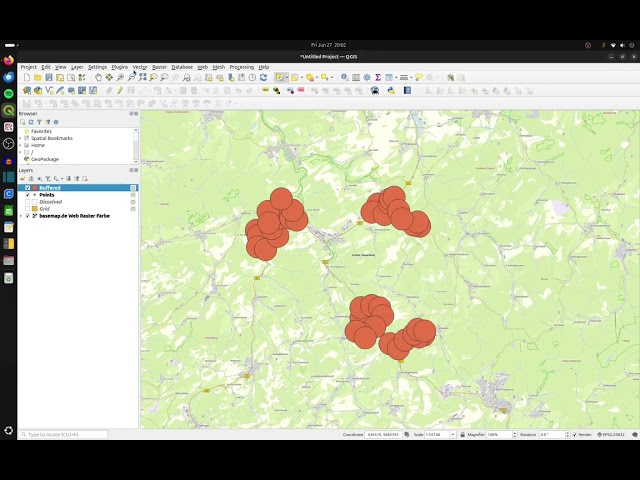Open the Processing menu
The width and height of the screenshot is (640, 480).
[242, 67]
